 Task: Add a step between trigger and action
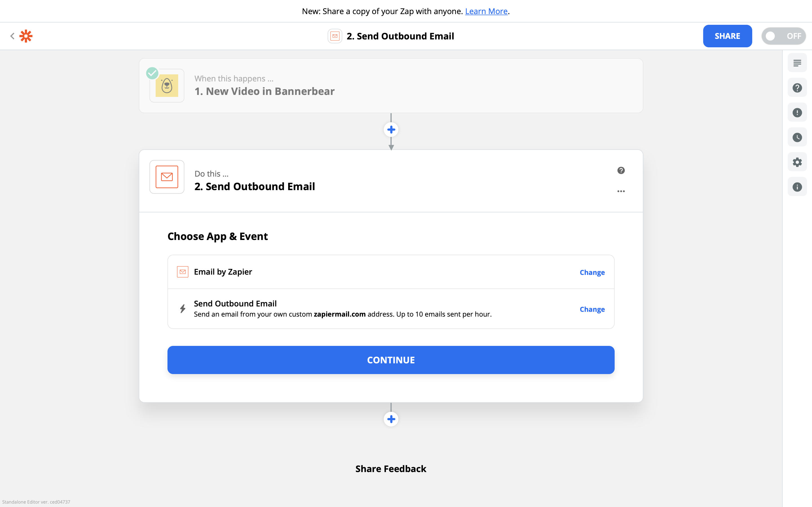(x=391, y=130)
